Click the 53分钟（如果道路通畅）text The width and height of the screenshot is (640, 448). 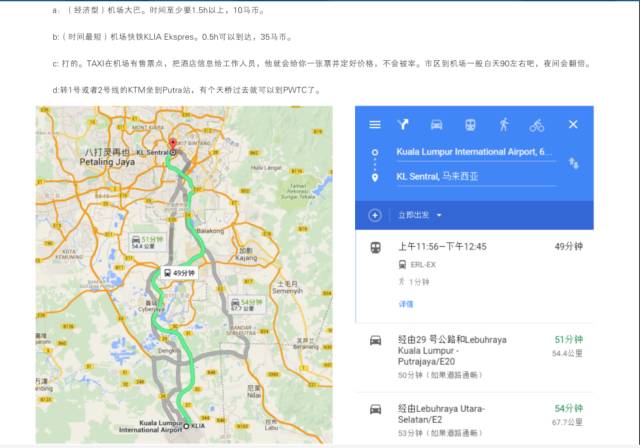click(440, 433)
